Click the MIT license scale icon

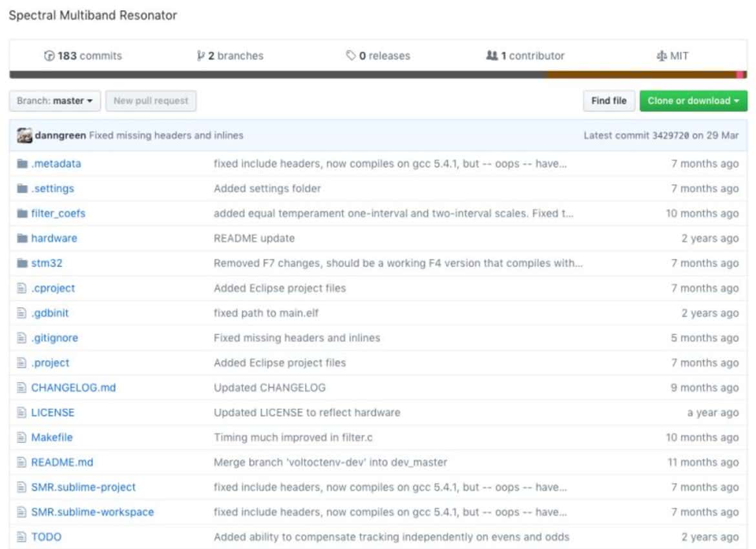[x=662, y=56]
